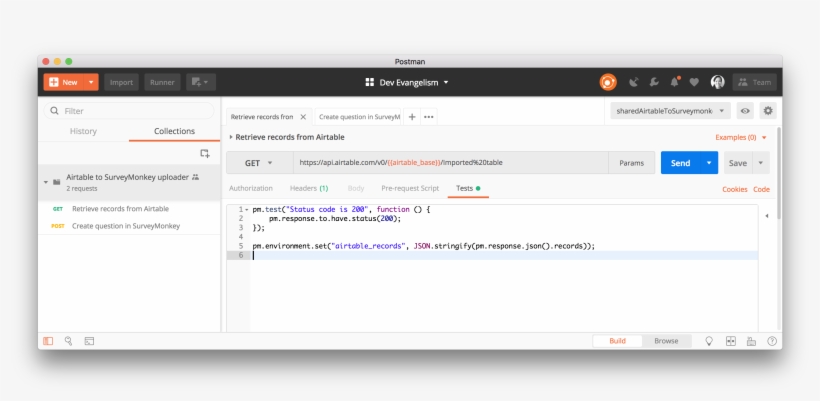This screenshot has height=401, width=820.
Task: Change the GET method dropdown
Action: point(259,163)
